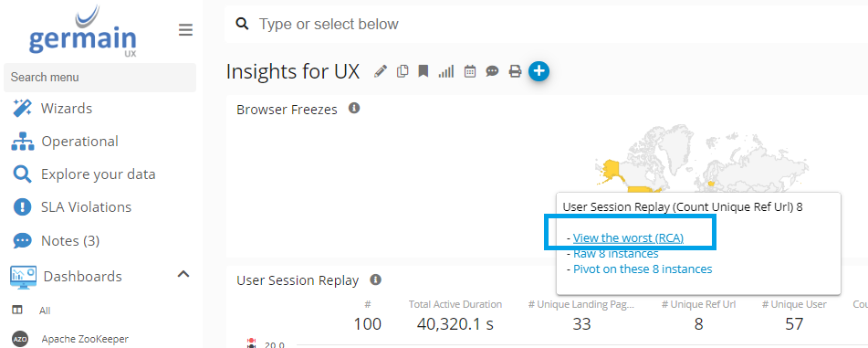Screen dimensions: 868x348
Task: Open the signal bars chart icon
Action: pos(446,71)
